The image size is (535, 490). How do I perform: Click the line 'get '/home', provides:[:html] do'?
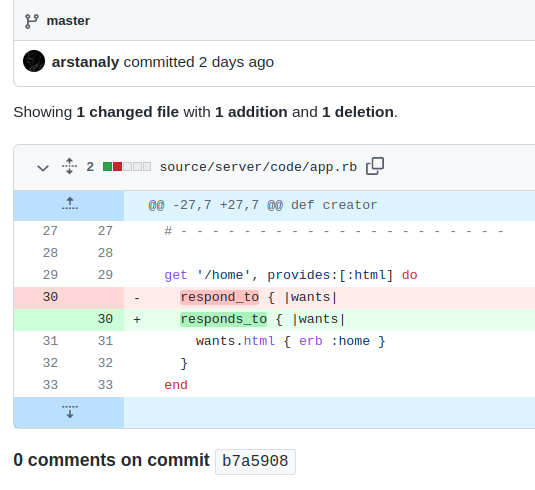(x=291, y=275)
